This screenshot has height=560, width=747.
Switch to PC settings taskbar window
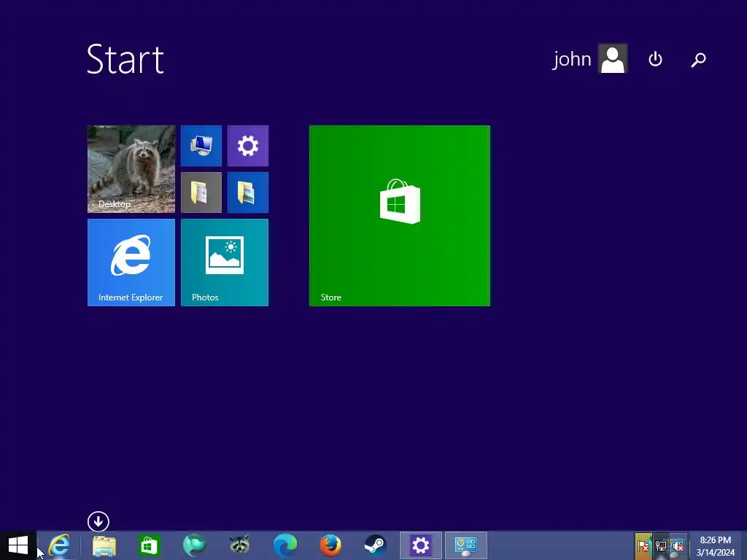pyautogui.click(x=421, y=545)
